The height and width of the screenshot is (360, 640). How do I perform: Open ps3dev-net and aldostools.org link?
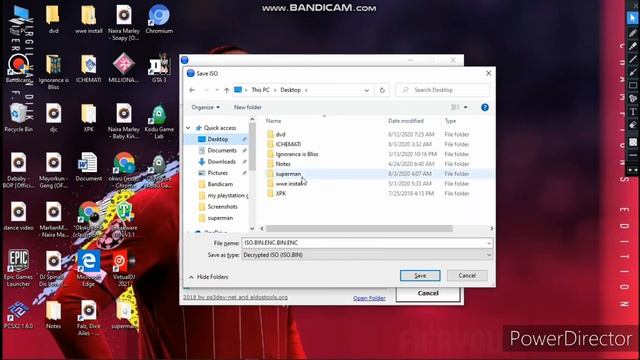(236, 297)
